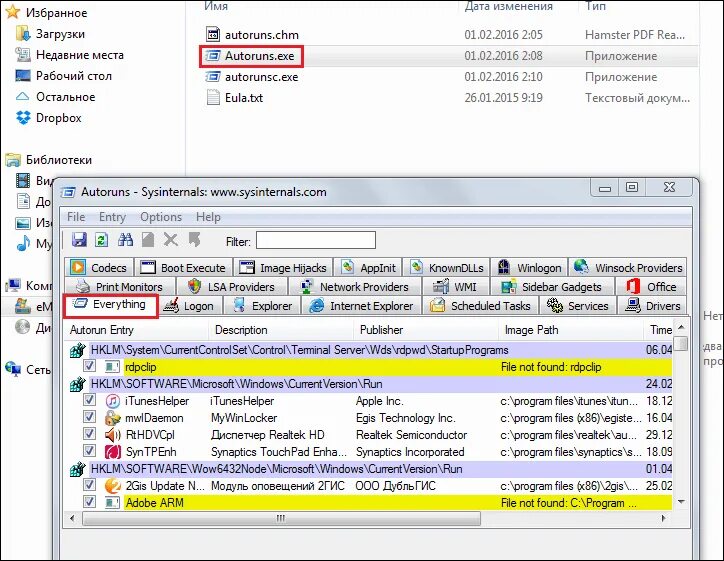
Task: Click the RtHDVCpl speaker icon
Action: click(x=113, y=435)
